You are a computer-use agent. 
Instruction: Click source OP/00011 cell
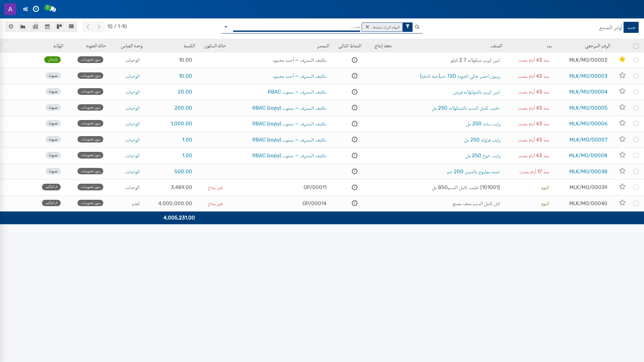pyautogui.click(x=315, y=187)
